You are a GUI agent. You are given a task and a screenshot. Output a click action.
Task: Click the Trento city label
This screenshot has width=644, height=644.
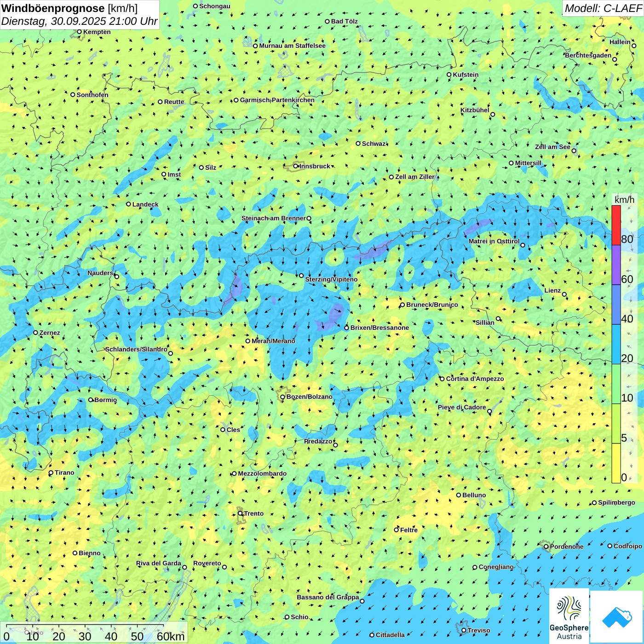point(254,513)
